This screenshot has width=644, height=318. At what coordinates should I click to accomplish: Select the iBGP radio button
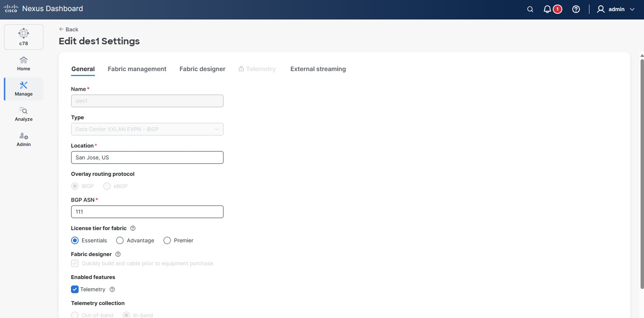tap(75, 186)
